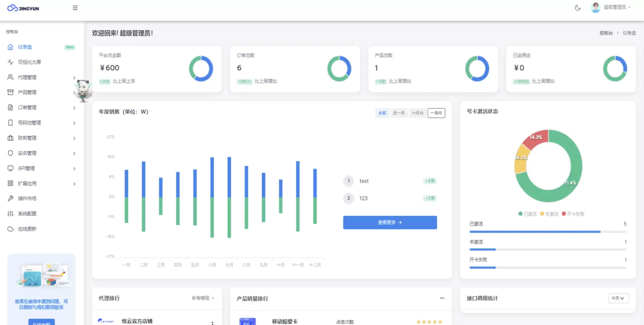Open 可视化大屏 from the sidebar

click(30, 62)
